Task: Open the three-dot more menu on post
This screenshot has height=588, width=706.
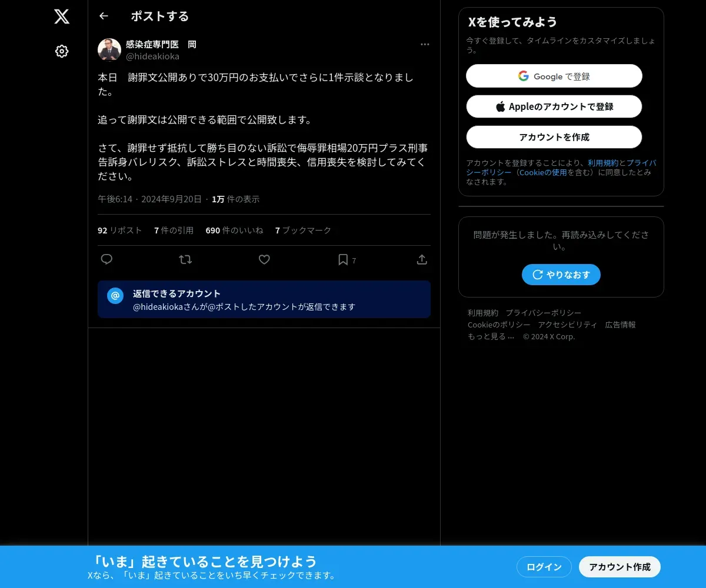Action: 425,44
